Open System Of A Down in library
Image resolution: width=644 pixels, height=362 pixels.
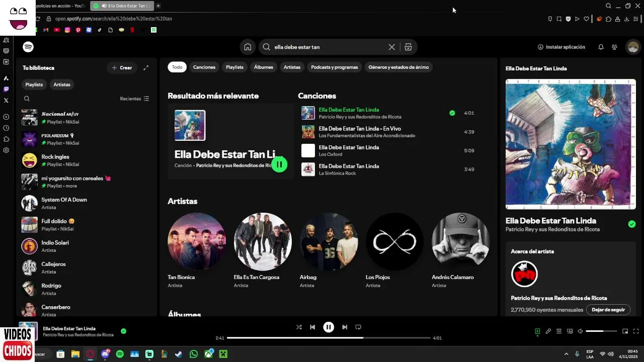click(x=87, y=203)
